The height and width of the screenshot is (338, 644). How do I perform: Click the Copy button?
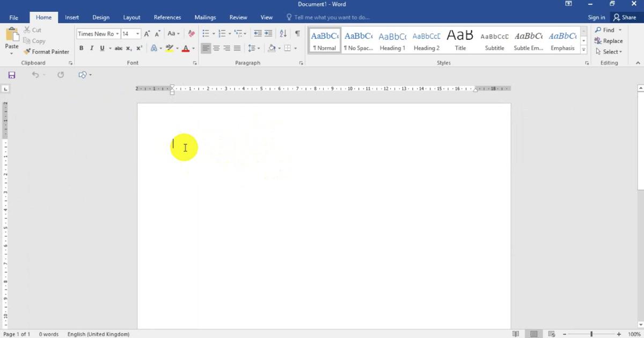[x=34, y=41]
